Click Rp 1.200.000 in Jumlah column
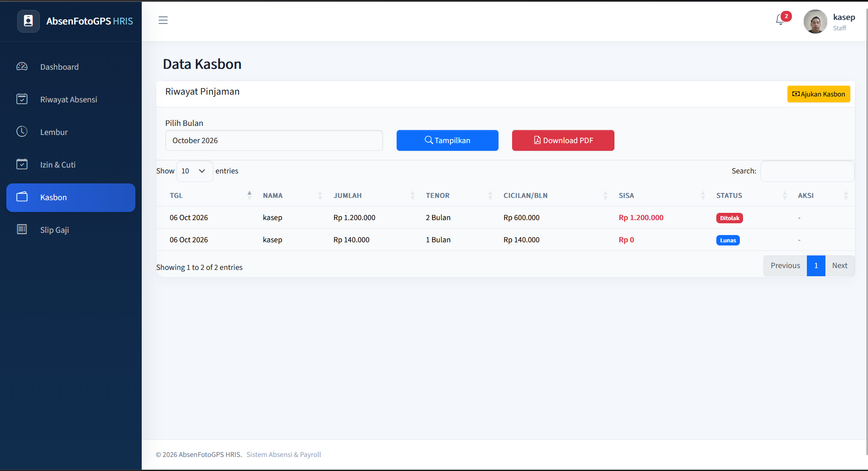868x471 pixels. (x=355, y=217)
